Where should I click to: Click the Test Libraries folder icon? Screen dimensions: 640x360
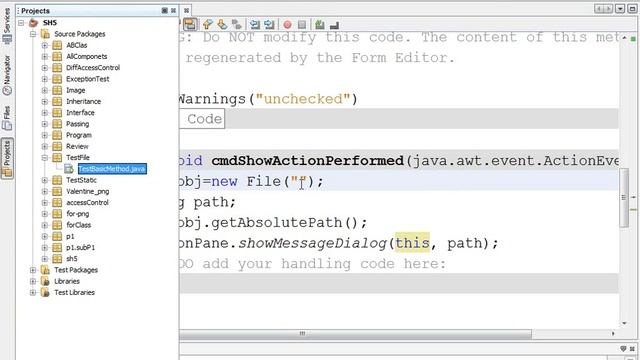(x=45, y=292)
